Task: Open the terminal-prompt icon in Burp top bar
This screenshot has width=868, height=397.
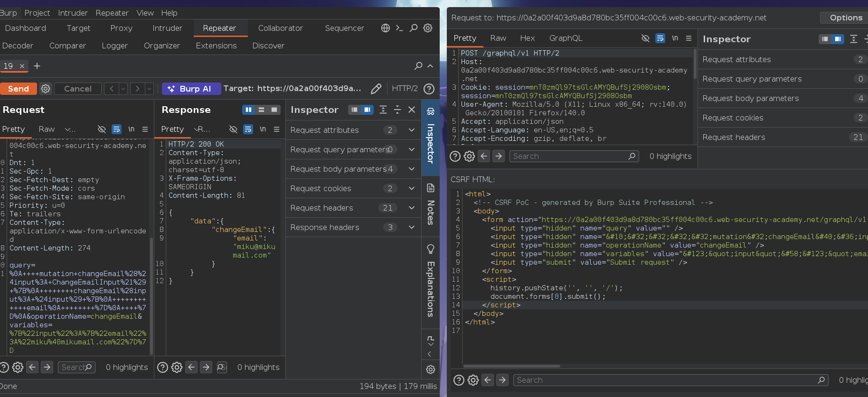Action: 399,28
